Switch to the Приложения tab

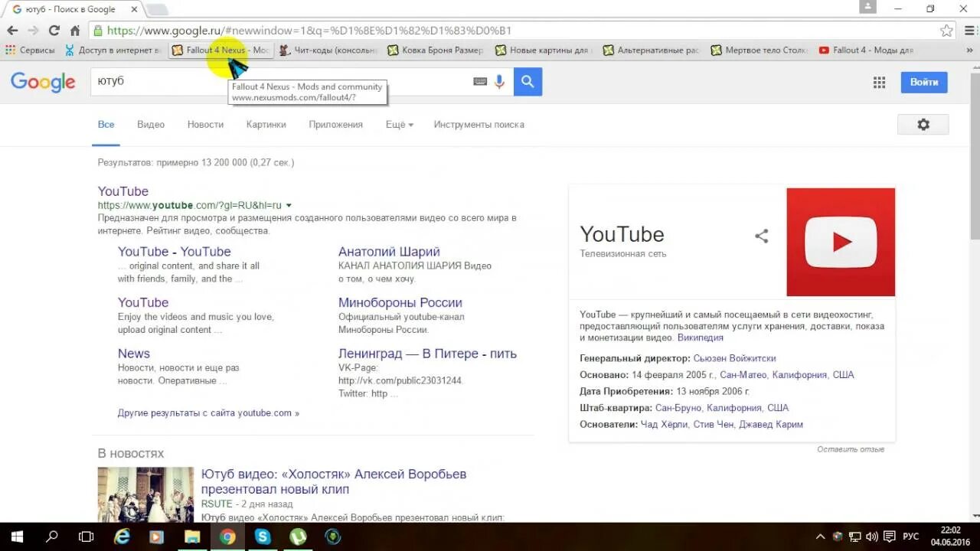[x=335, y=125]
